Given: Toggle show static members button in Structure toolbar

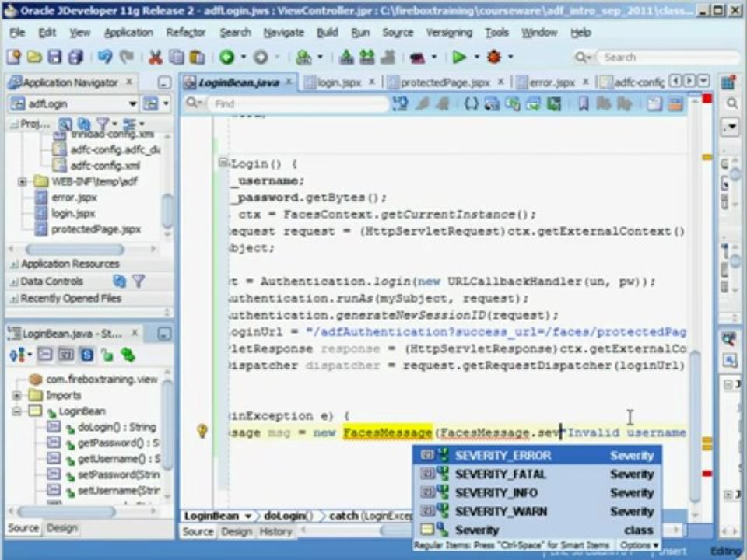Looking at the screenshot, I should (x=86, y=355).
